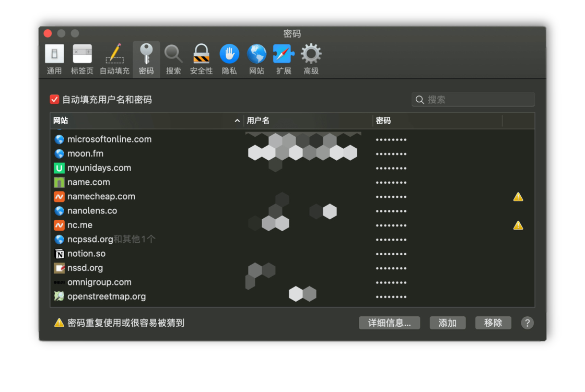This screenshot has height=392, width=585.
Task: Open the 高级 (Advanced) preferences
Action: [x=311, y=57]
